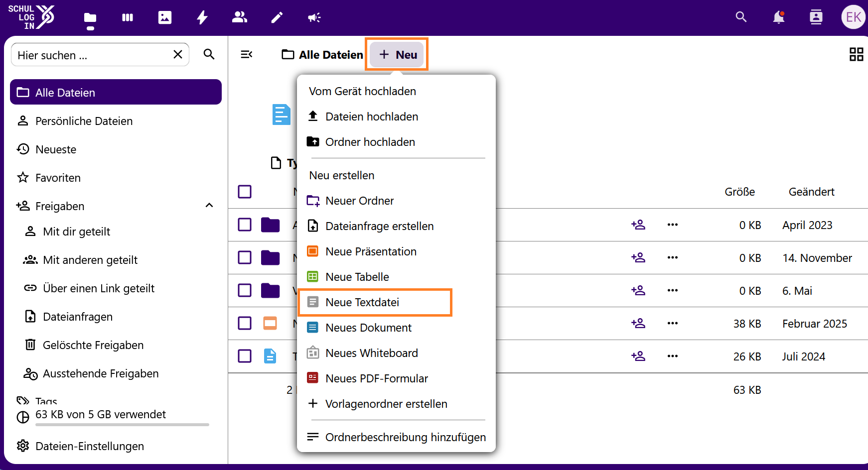Viewport: 868px width, 470px height.
Task: Collapse the Freigaben section chevron
Action: click(x=209, y=206)
